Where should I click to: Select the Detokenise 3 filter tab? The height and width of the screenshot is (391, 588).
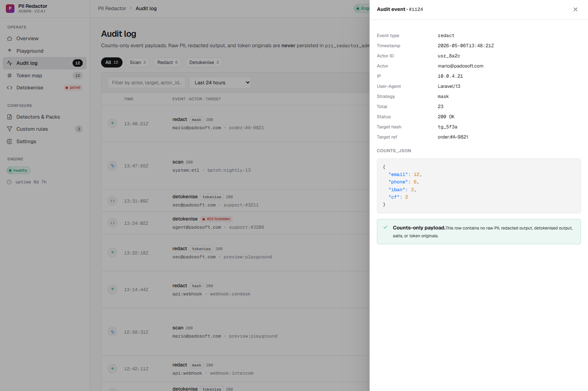pyautogui.click(x=204, y=62)
